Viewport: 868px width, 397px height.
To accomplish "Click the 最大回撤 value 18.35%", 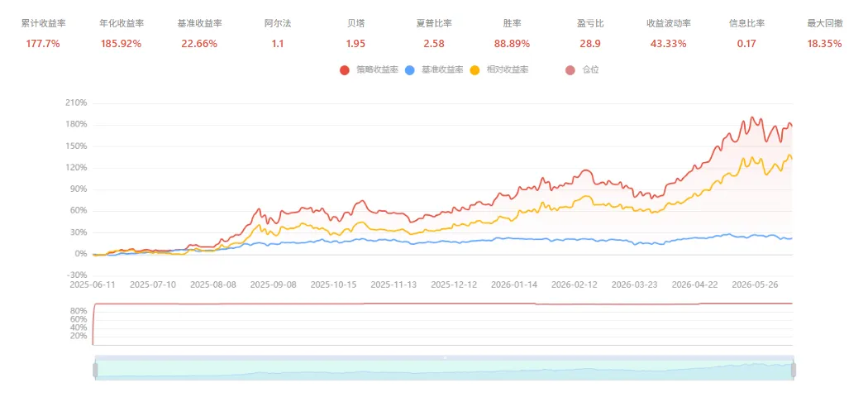I will [x=825, y=43].
